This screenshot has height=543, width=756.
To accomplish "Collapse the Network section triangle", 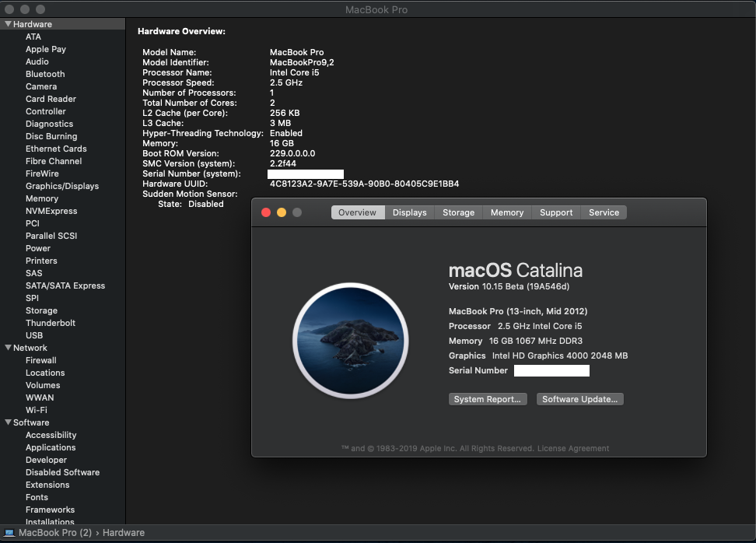I will (x=9, y=347).
